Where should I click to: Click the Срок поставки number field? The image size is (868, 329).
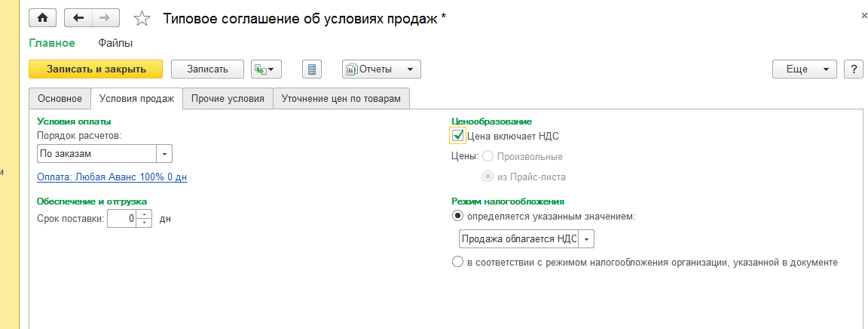pyautogui.click(x=123, y=219)
